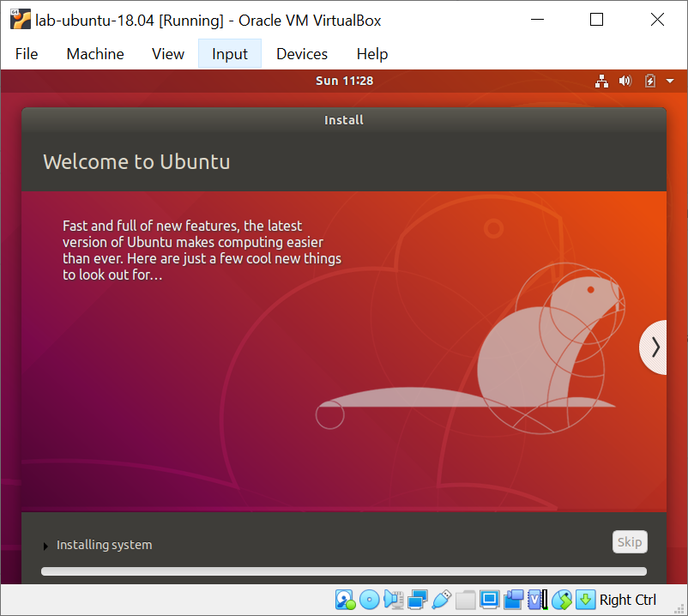Open the Machine menu
Viewport: 688px width, 616px height.
coord(95,54)
